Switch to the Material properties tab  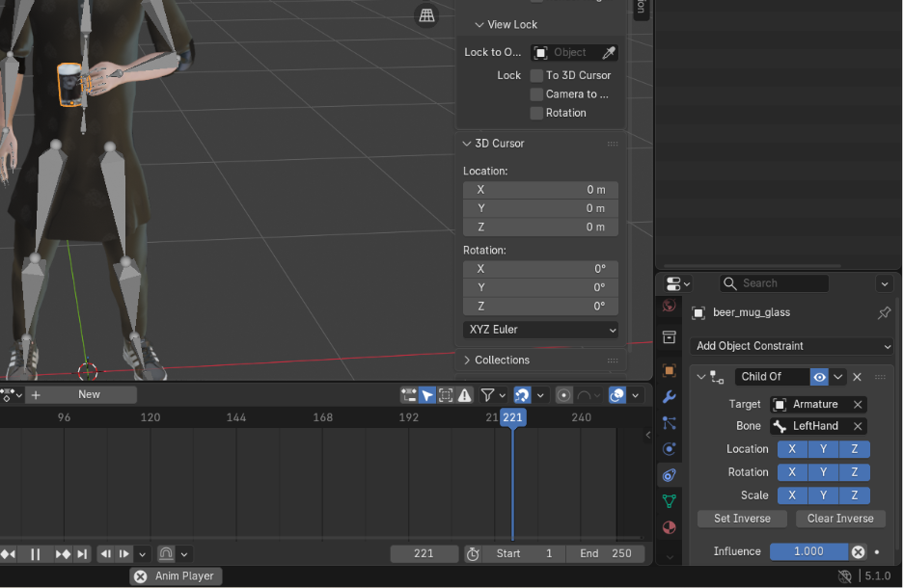(670, 527)
